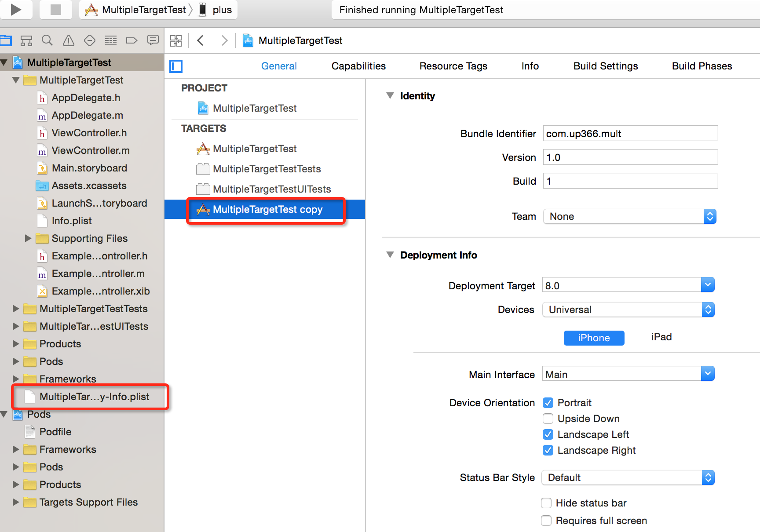760x532 pixels.
Task: Collapse the Identity section
Action: (x=390, y=95)
